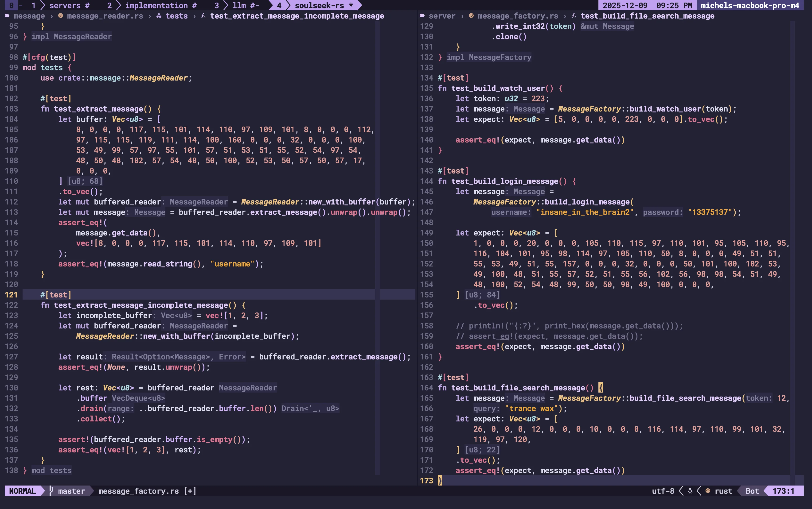Click the folder icon before 'server' breadcrumb
The image size is (812, 509).
click(422, 16)
